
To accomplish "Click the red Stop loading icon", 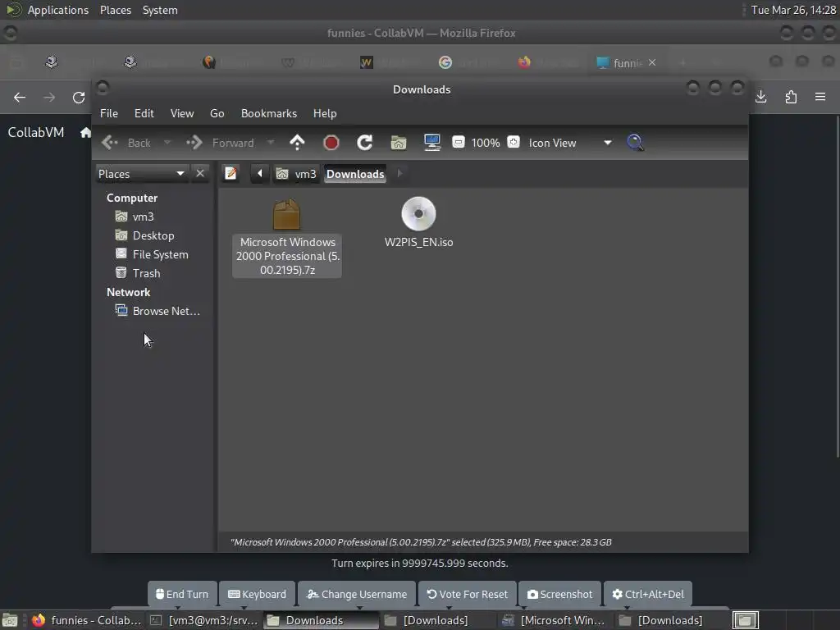I will (331, 143).
